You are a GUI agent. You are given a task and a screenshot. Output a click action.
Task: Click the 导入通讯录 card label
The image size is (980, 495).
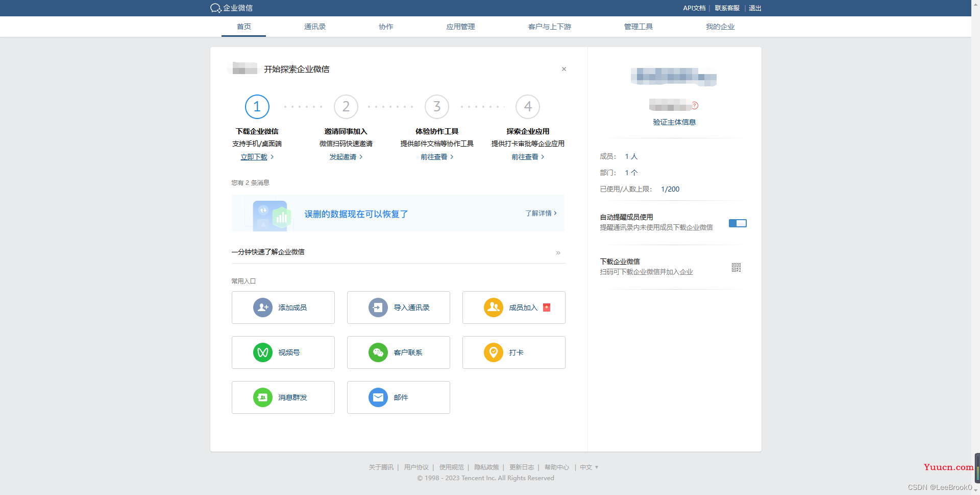coord(411,308)
